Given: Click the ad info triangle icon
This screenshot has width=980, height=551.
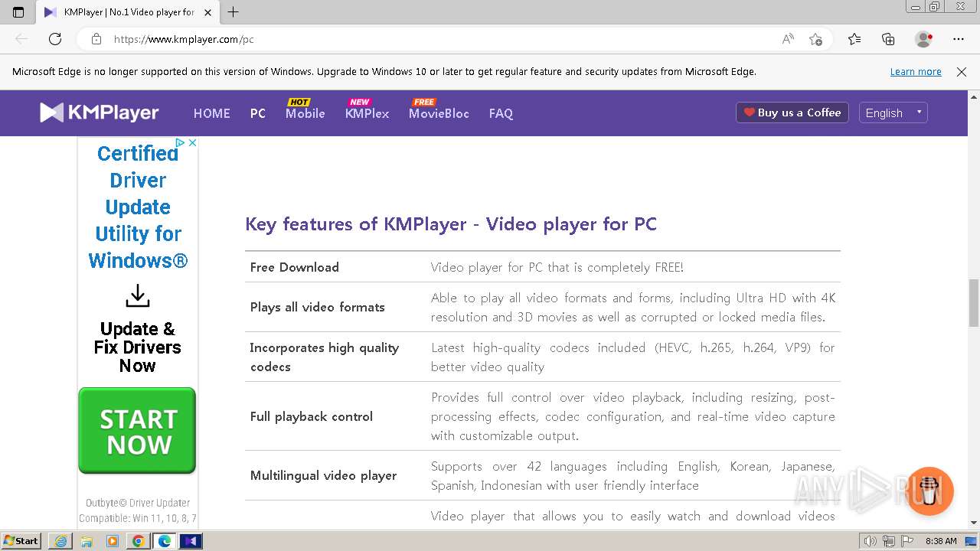Looking at the screenshot, I should coord(181,142).
